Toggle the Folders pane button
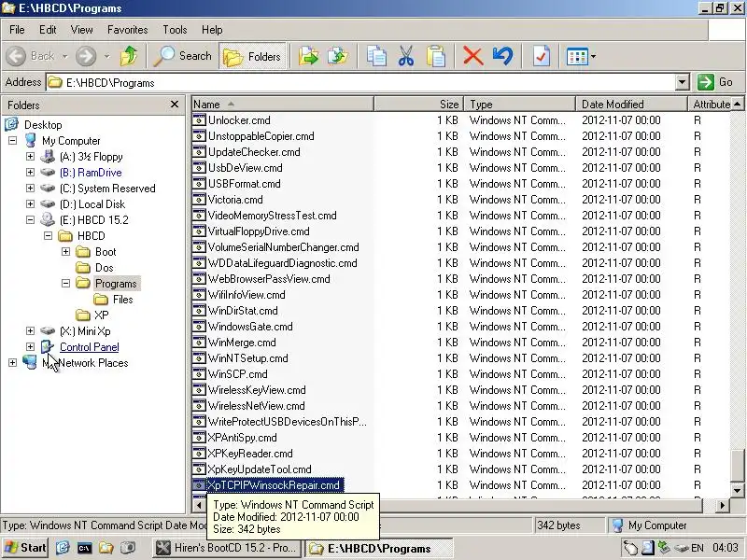This screenshot has width=747, height=560. [252, 56]
